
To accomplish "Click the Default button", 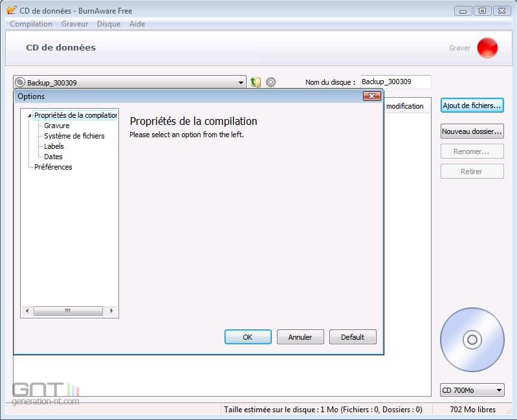I will 353,337.
